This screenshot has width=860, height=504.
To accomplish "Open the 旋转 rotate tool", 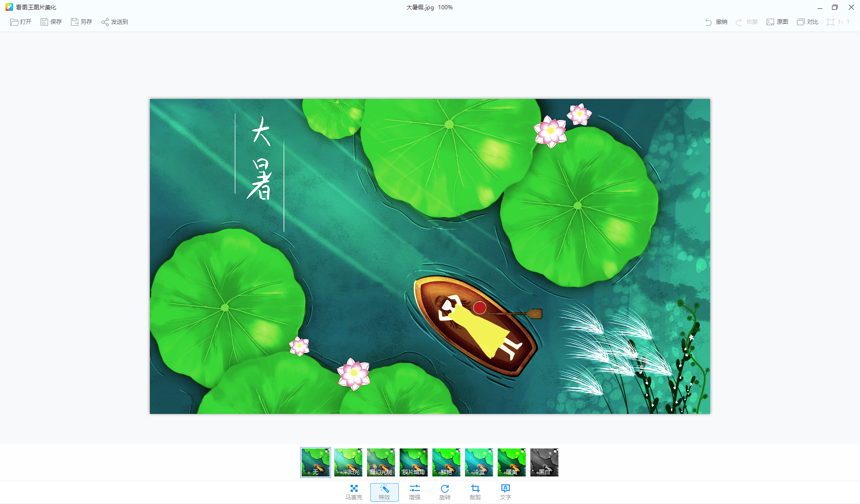I will [x=445, y=492].
